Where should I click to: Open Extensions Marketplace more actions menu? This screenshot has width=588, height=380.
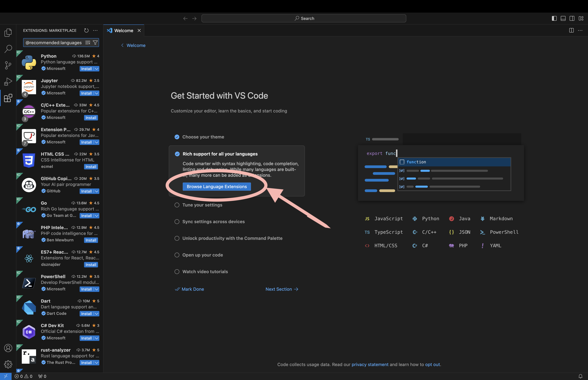pyautogui.click(x=95, y=30)
